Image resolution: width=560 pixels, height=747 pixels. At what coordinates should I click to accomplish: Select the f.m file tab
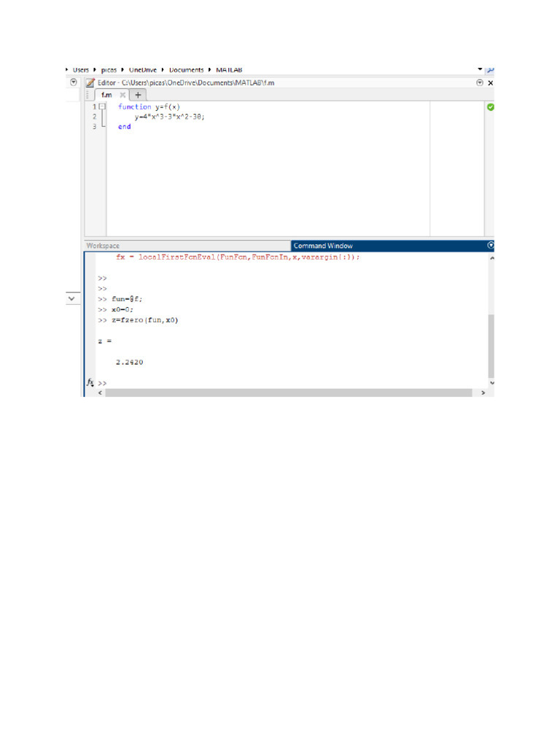point(106,95)
